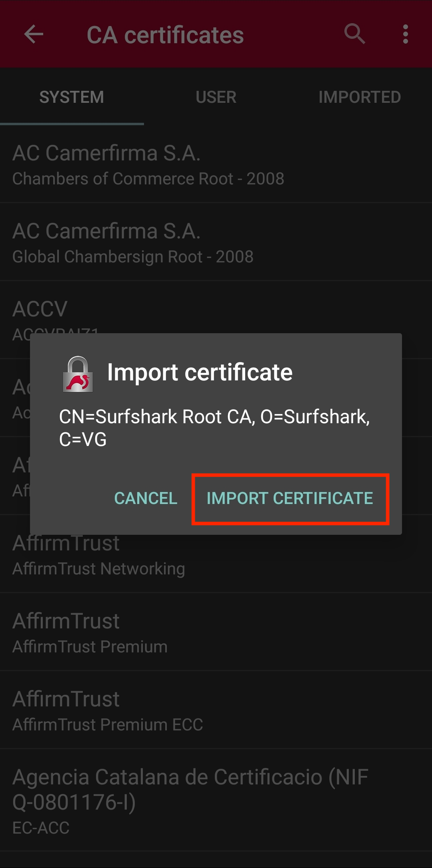The image size is (432, 868).
Task: Open the search icon in header
Action: click(354, 34)
